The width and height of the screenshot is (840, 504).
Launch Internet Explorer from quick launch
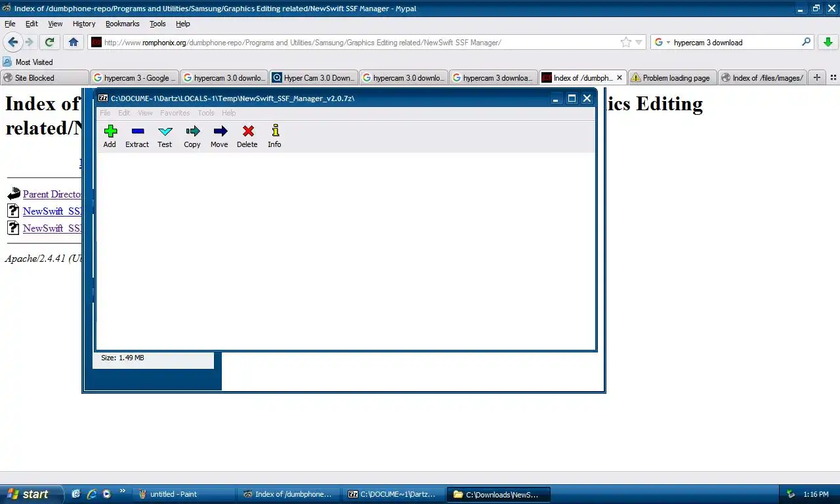(x=92, y=494)
